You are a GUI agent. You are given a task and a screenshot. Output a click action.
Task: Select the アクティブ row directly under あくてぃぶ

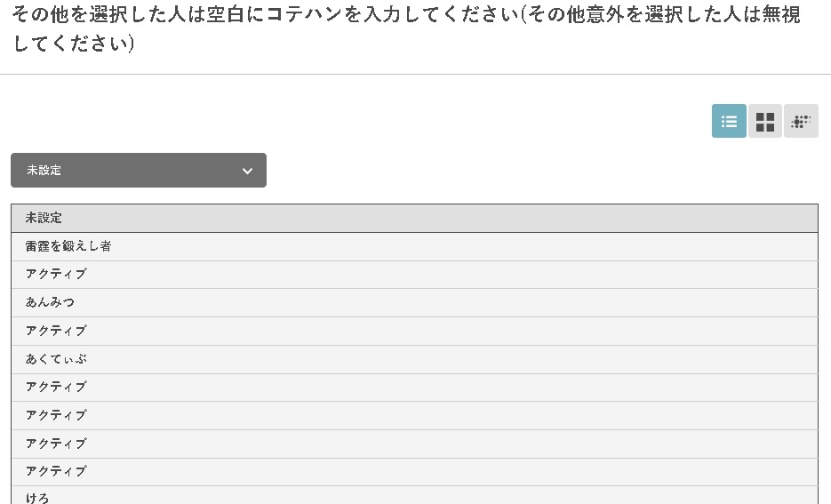coord(414,388)
